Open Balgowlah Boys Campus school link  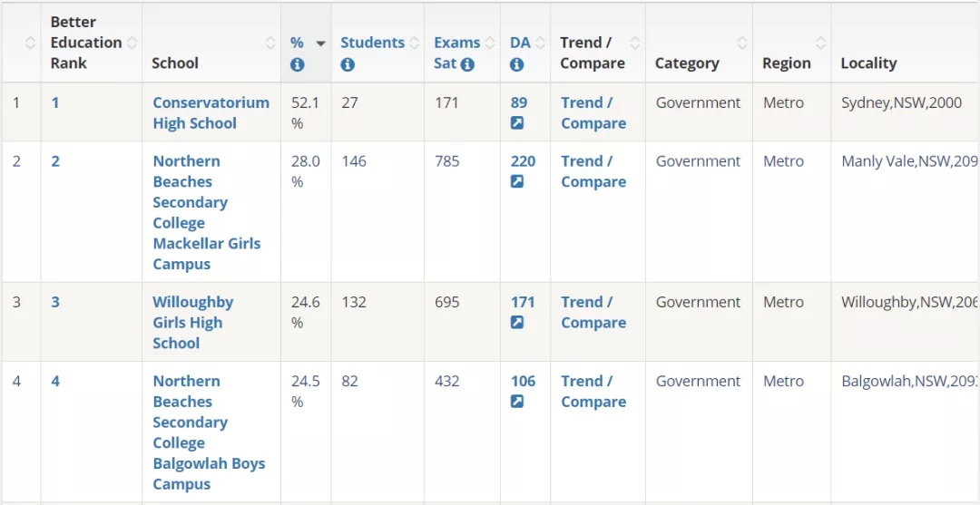click(x=210, y=432)
